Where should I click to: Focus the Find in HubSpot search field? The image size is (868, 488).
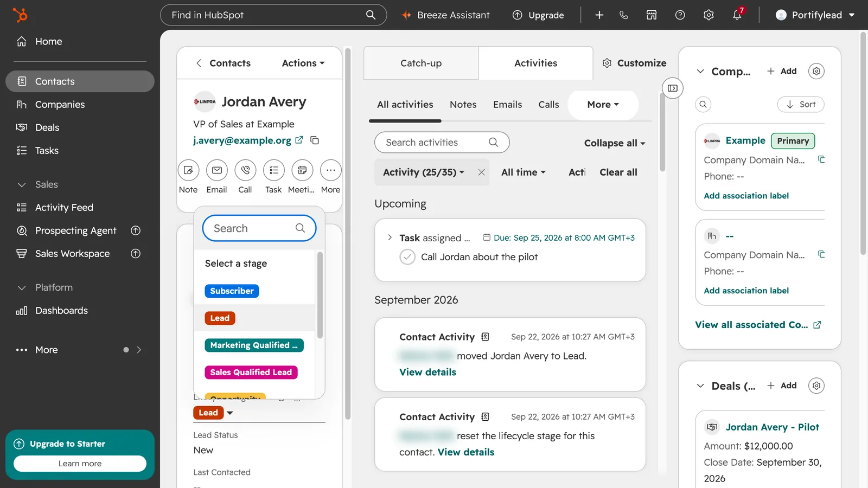273,15
